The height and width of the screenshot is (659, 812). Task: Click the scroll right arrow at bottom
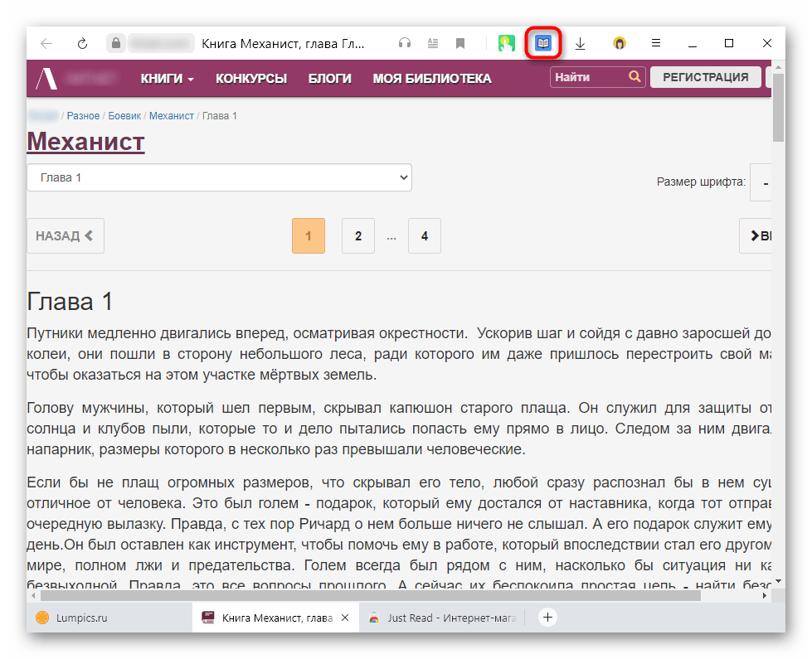(765, 596)
